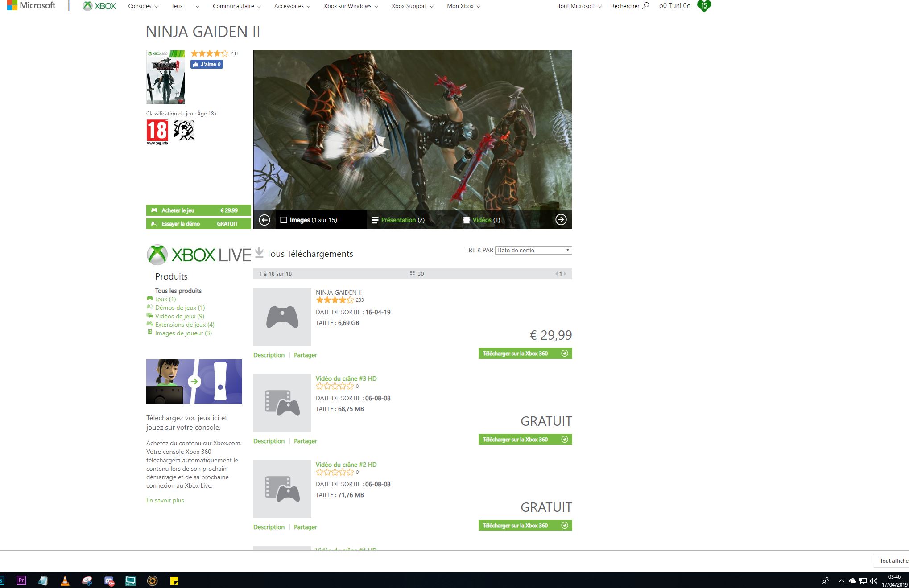
Task: Click the PEGI violence descriptor icon
Action: [184, 130]
